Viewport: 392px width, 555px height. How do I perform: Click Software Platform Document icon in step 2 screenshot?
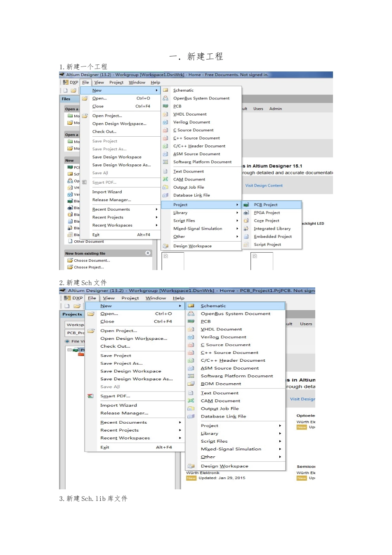[191, 376]
